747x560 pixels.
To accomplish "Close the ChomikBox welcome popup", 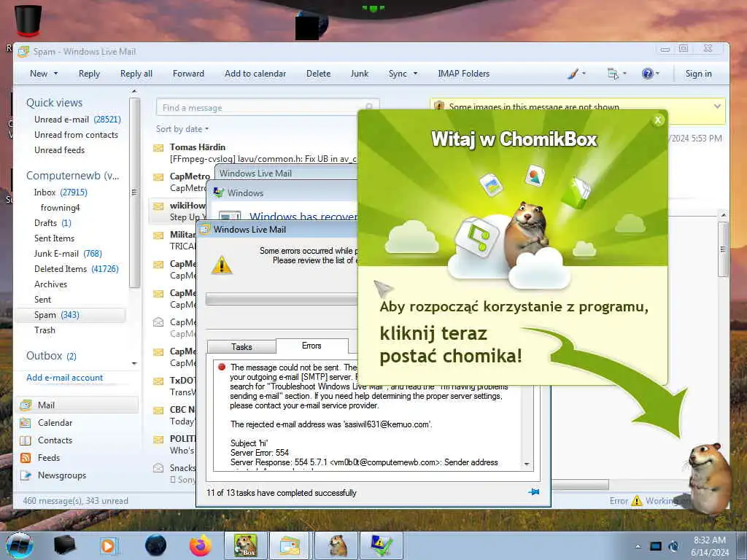I will 658,120.
